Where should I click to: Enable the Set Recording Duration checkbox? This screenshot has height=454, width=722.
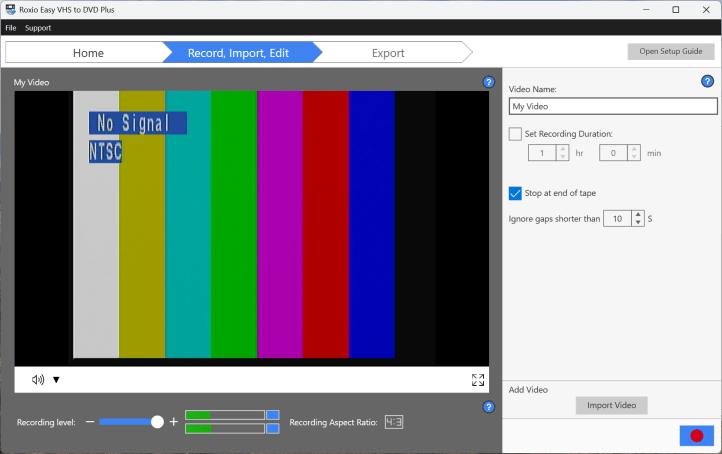[x=515, y=134]
